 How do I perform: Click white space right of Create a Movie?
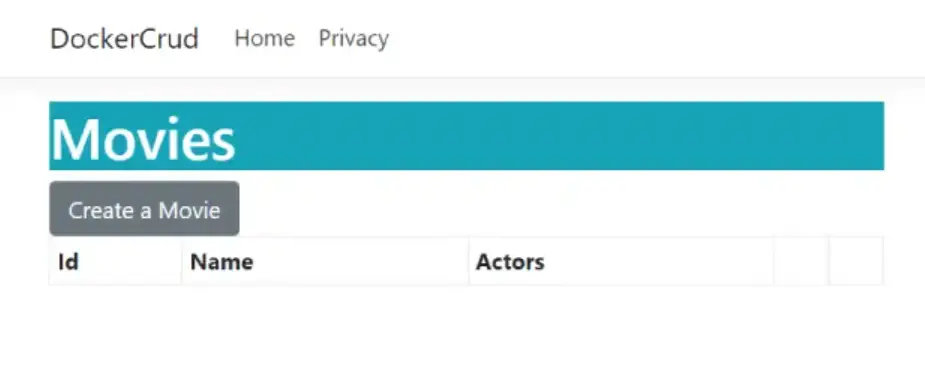click(560, 209)
